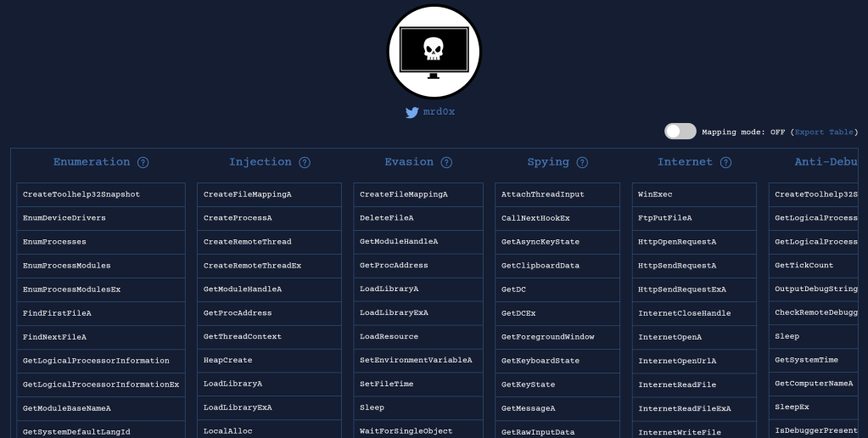Open the Spying help question mark icon

tap(582, 162)
